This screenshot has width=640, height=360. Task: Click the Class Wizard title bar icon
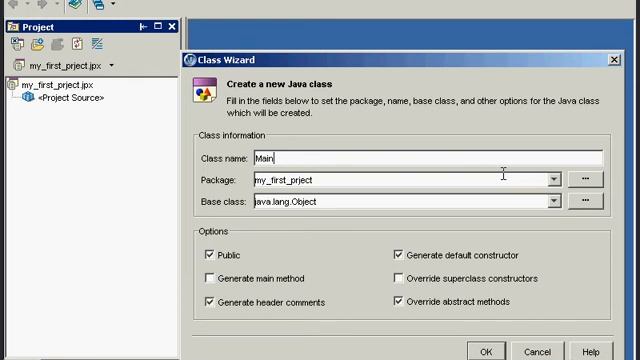click(190, 60)
